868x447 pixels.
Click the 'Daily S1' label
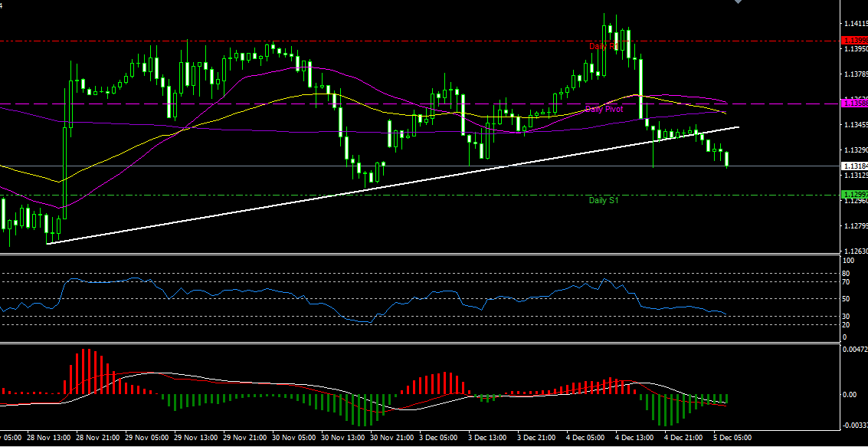click(604, 201)
